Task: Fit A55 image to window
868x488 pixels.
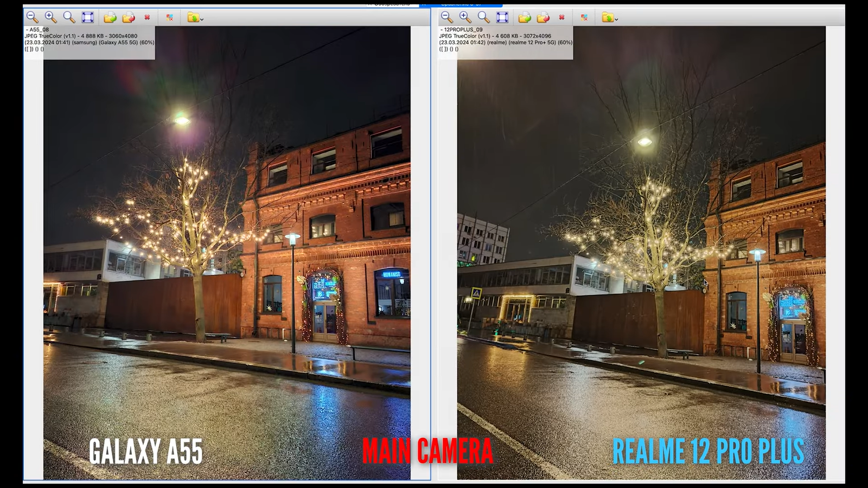Action: pyautogui.click(x=88, y=17)
